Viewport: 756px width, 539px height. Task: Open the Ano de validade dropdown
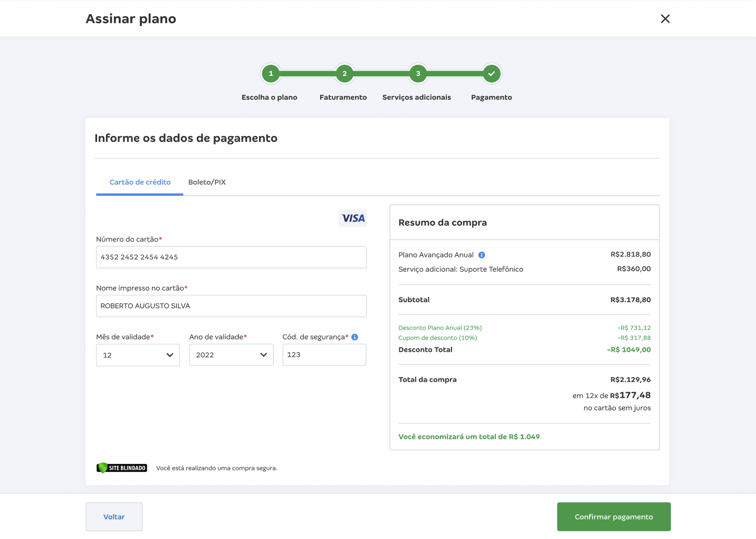232,355
